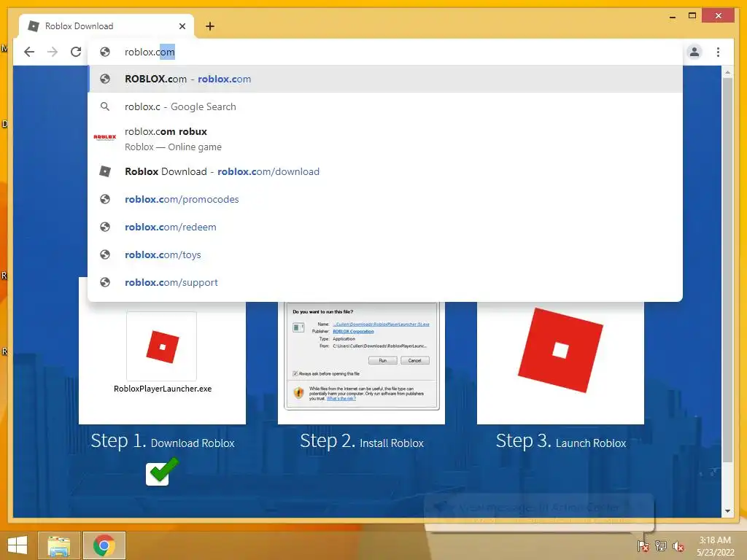Screen dimensions: 747x560
Task: Click the Step 3. Launch Roblox label
Action: point(561,441)
